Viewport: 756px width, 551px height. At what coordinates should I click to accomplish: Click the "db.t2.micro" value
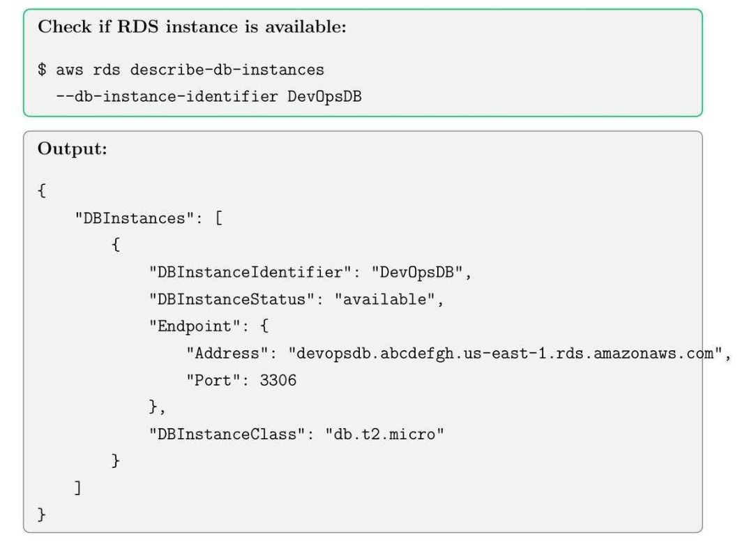[389, 435]
